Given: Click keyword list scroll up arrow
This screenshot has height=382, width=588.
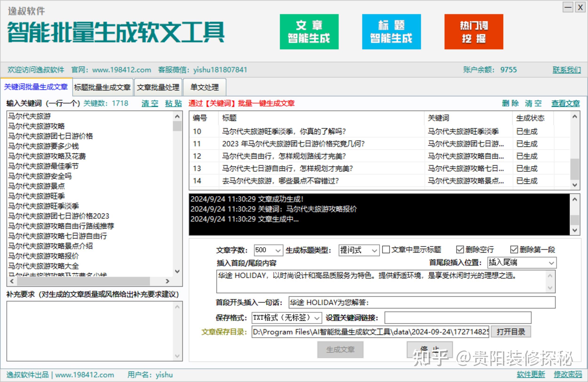Looking at the screenshot, I should [177, 116].
